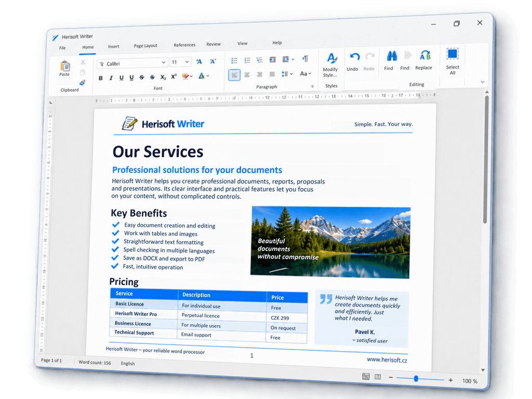The height and width of the screenshot is (399, 532).
Task: Align paragraph to the right
Action: (260, 74)
